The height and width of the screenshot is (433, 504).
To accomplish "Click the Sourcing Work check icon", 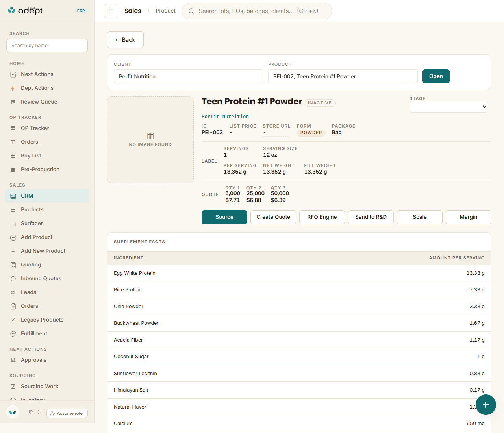I will (x=13, y=387).
